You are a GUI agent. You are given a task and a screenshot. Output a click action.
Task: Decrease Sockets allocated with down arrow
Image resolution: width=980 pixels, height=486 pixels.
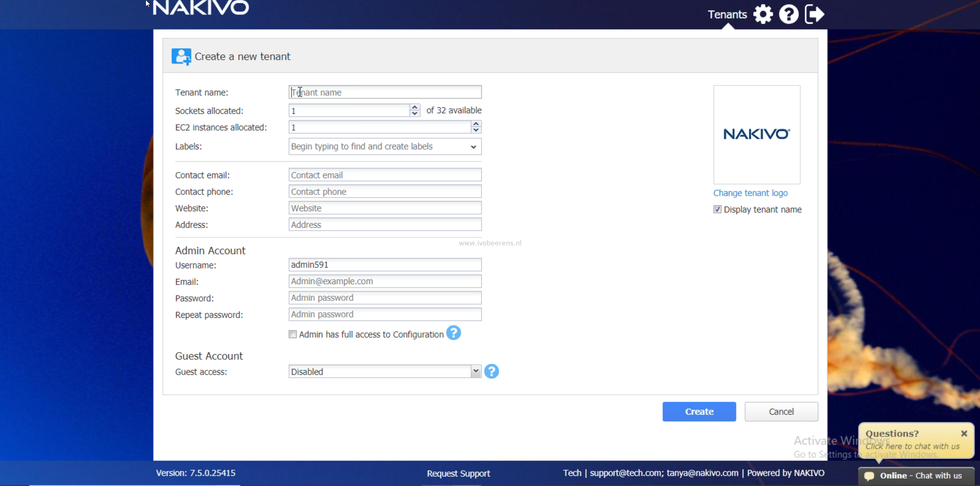[414, 114]
